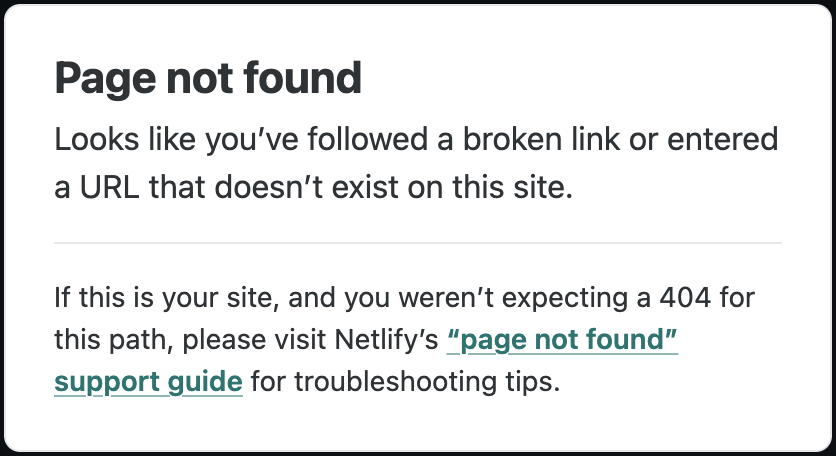Click the word "Netlify's" in the paragraph
This screenshot has width=836, height=456.
(x=386, y=340)
